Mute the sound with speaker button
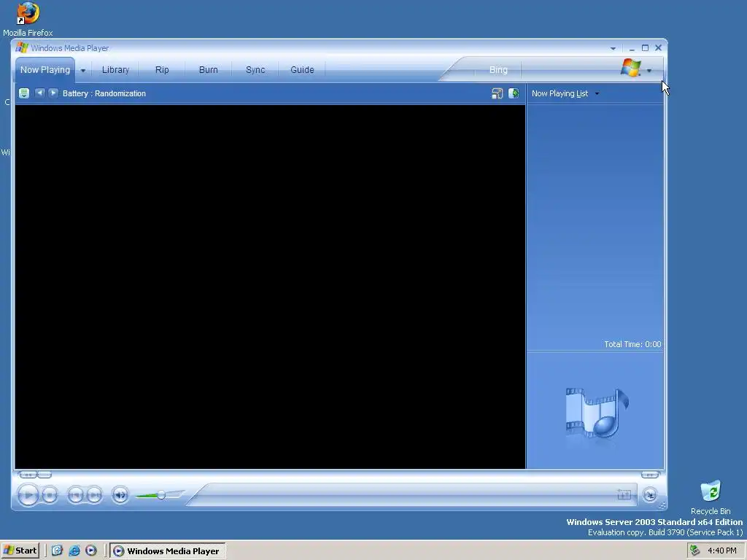 (x=120, y=495)
